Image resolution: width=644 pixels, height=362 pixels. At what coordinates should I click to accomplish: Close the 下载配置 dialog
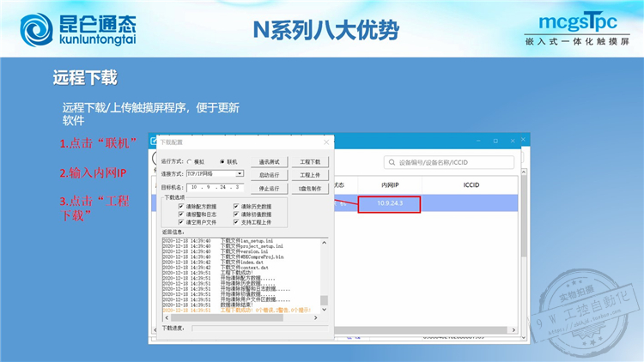pyautogui.click(x=325, y=142)
